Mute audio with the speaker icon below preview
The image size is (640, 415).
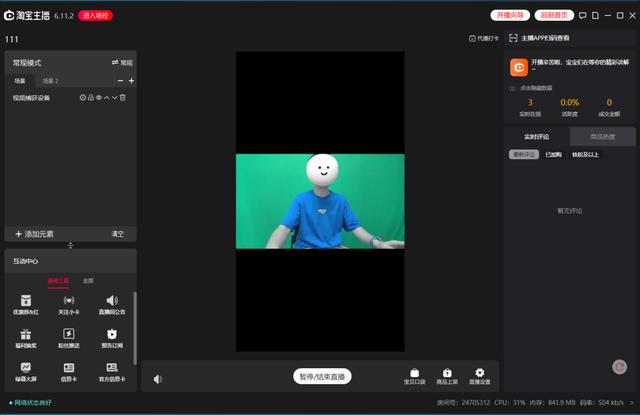tap(158, 379)
